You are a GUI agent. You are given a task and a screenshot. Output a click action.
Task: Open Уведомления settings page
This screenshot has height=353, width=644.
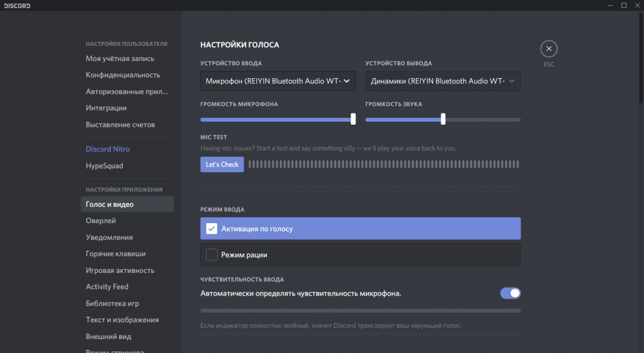tap(109, 238)
